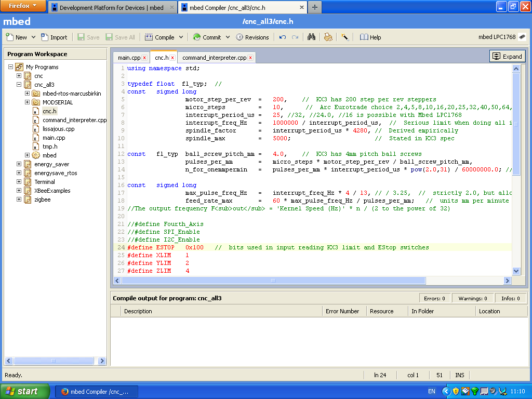Click the Import button

click(x=54, y=37)
